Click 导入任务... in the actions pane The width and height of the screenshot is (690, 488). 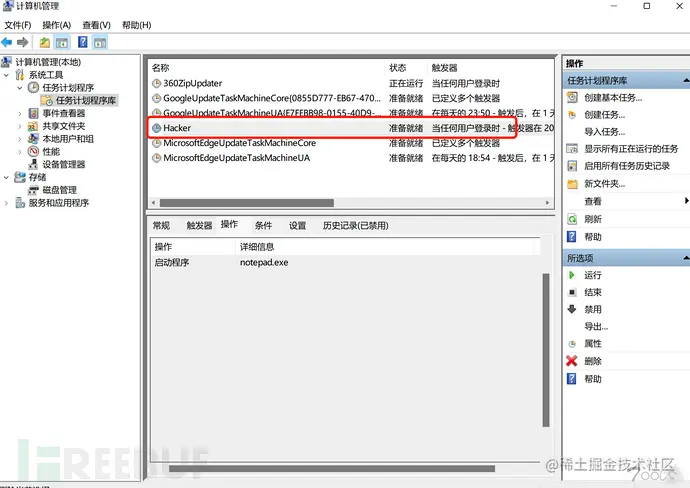pyautogui.click(x=605, y=132)
